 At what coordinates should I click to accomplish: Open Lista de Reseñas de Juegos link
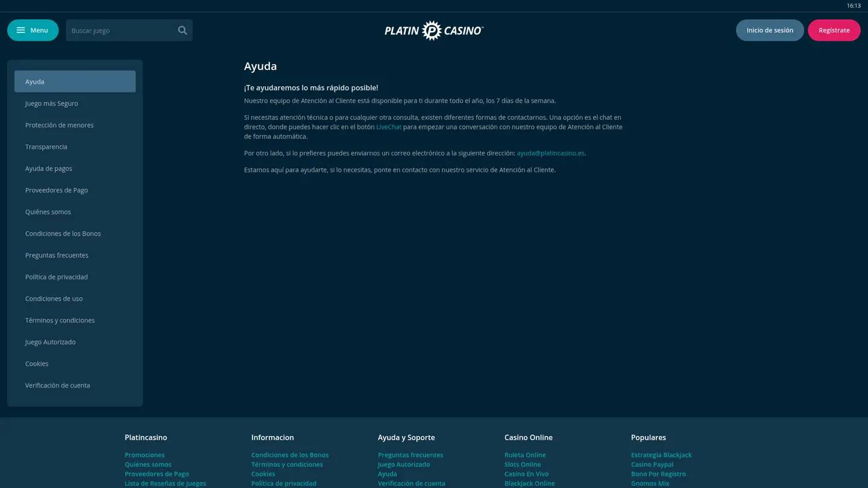point(165,483)
